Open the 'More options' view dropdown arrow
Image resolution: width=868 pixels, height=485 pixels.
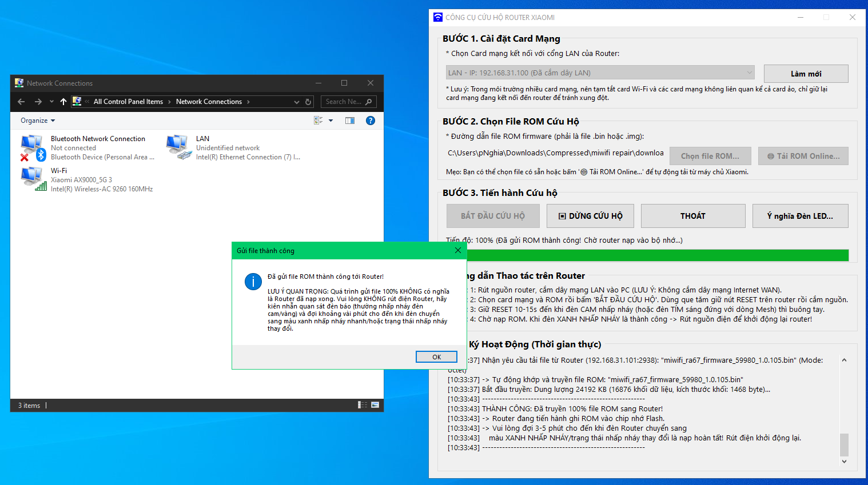click(x=331, y=121)
